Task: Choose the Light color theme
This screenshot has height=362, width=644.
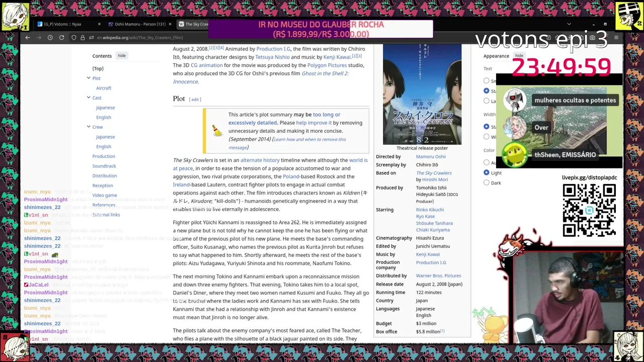Action: (487, 173)
